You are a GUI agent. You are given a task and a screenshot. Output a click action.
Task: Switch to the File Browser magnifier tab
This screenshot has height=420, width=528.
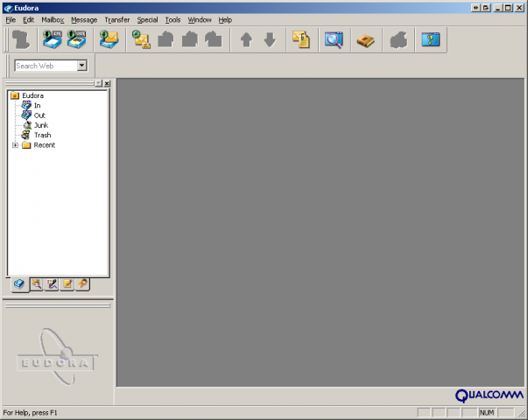click(x=37, y=284)
